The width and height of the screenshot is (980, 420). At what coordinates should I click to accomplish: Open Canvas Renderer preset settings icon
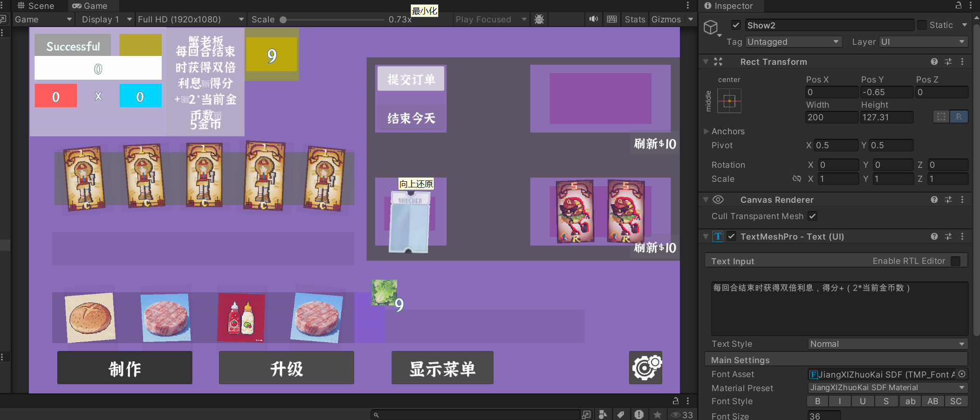click(x=948, y=200)
